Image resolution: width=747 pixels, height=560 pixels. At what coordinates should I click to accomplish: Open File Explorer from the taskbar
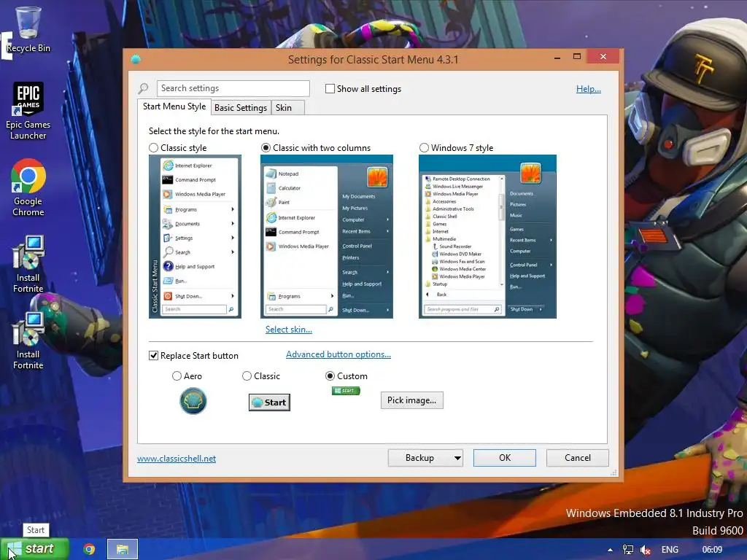pos(123,550)
